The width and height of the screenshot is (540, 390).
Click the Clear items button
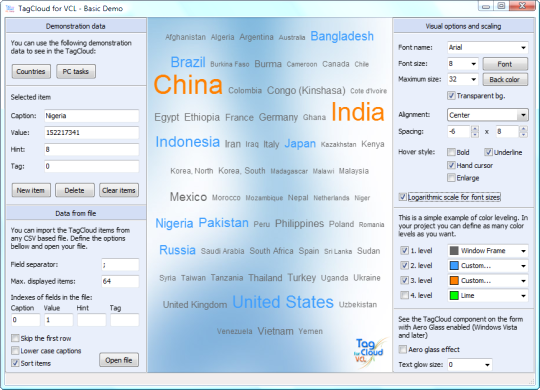click(x=119, y=190)
